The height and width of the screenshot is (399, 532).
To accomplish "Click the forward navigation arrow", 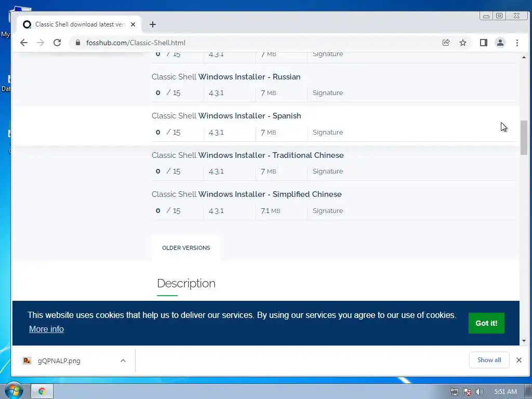I will pyautogui.click(x=41, y=43).
